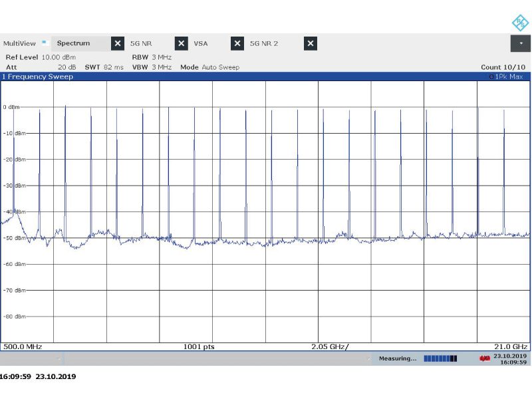The height and width of the screenshot is (399, 532).
Task: Expand the channel list dropdown arrow
Action: point(520,43)
